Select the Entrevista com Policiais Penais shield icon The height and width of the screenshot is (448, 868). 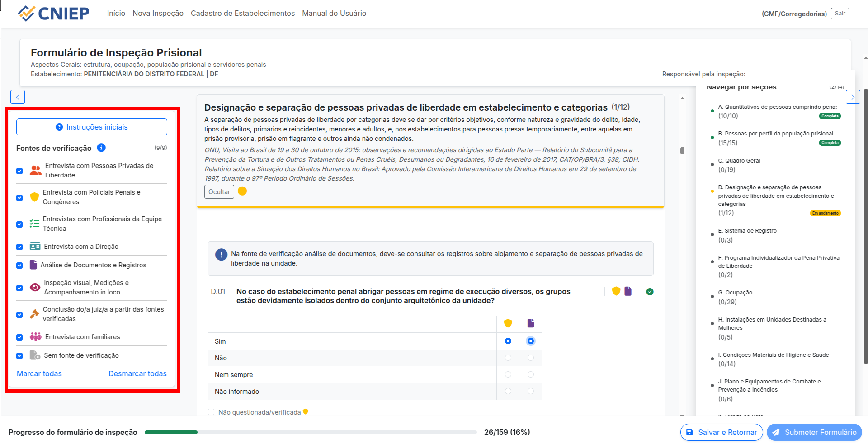tap(34, 197)
